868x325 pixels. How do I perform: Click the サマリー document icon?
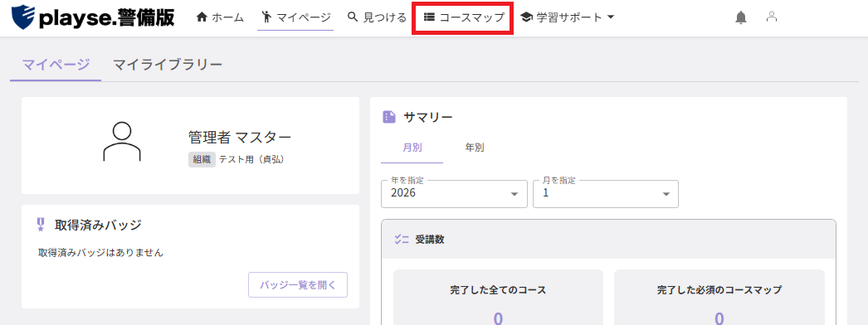(x=389, y=117)
